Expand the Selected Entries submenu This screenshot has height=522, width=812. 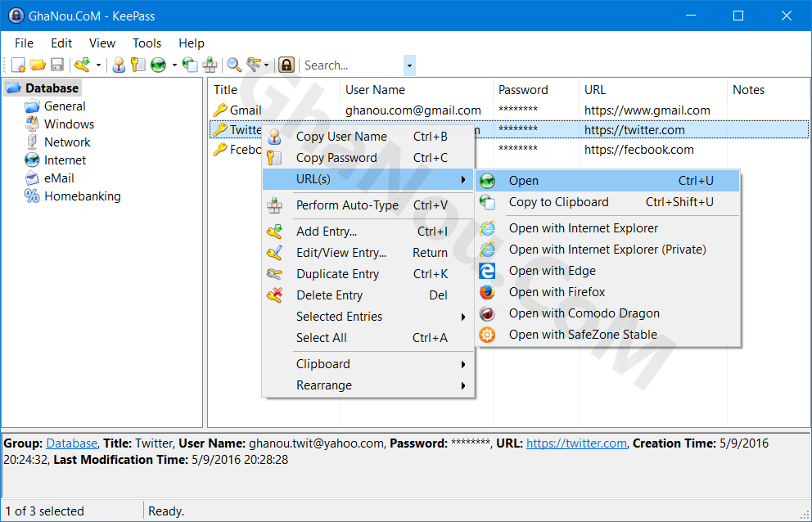[368, 317]
